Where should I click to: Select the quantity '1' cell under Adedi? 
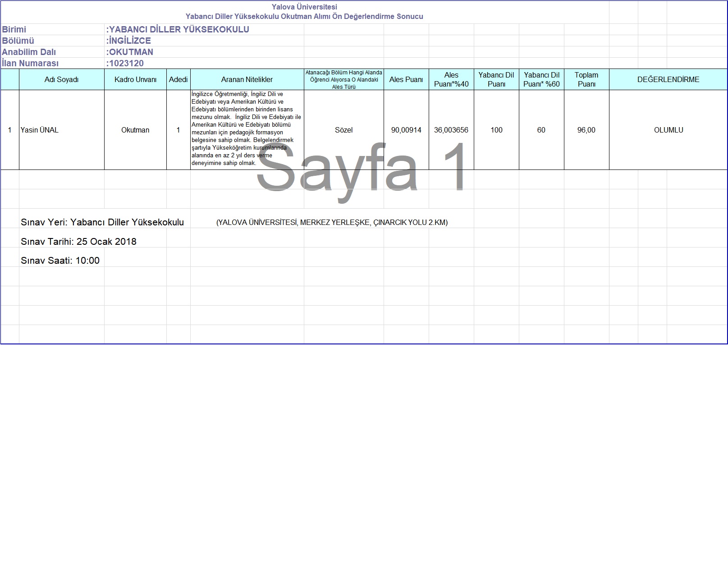179,130
